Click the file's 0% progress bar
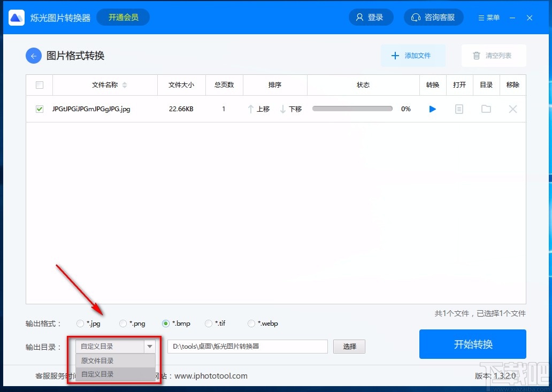The width and height of the screenshot is (552, 392). (x=352, y=109)
